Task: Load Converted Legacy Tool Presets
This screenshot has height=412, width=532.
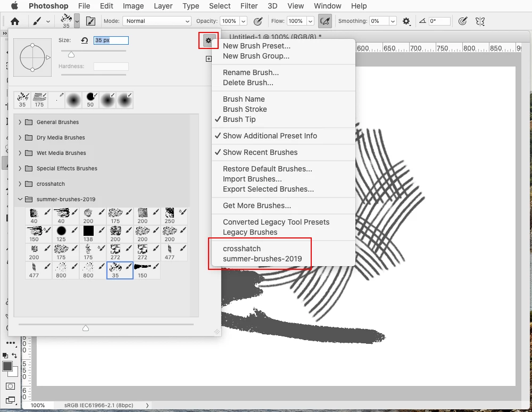Action: coord(276,222)
